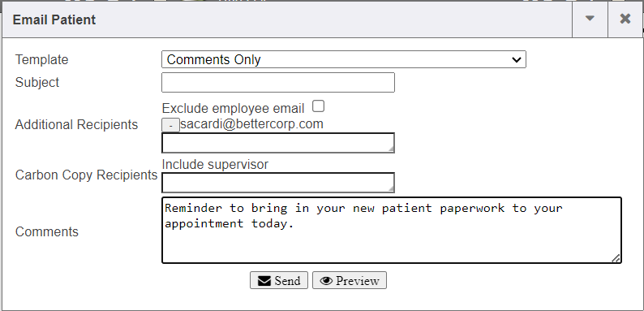Screen dimensions: 644x311
Task: Grab the Comments box resize handle
Action: click(616, 258)
